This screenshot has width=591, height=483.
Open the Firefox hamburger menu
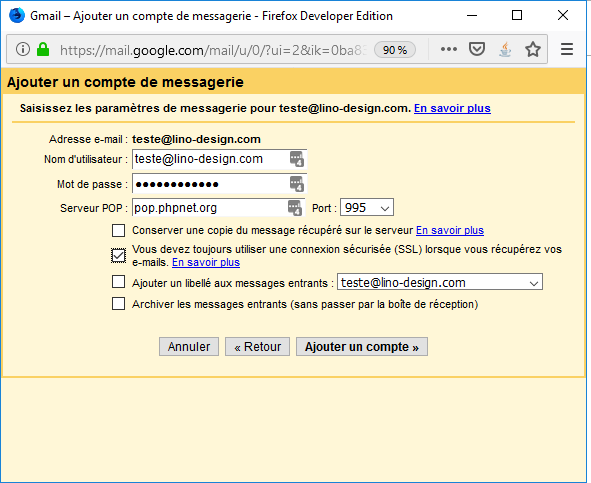click(567, 49)
